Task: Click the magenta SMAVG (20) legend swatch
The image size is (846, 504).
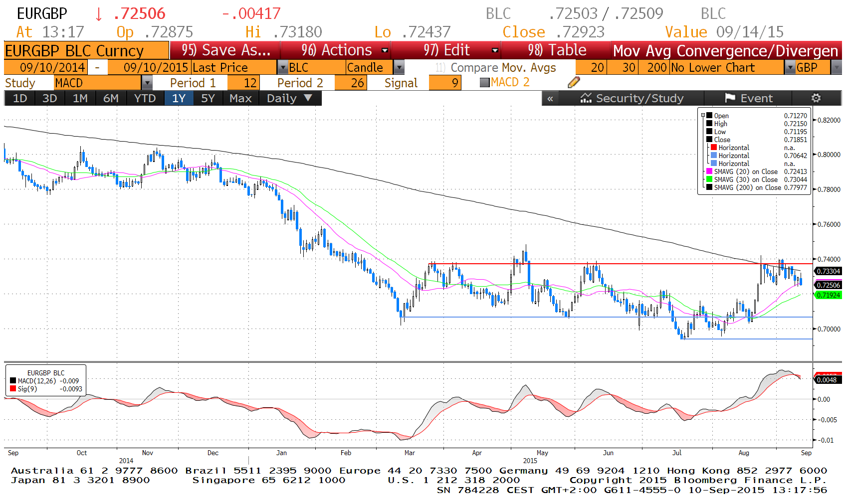Action: tap(709, 171)
